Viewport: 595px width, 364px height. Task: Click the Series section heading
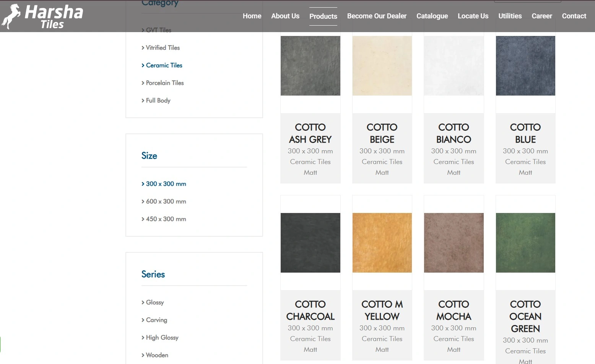153,275
